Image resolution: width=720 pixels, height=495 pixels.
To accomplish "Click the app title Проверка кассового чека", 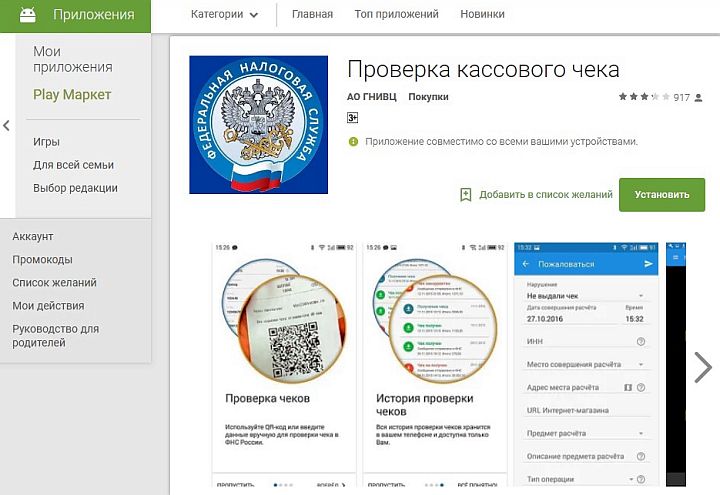I will pos(483,70).
